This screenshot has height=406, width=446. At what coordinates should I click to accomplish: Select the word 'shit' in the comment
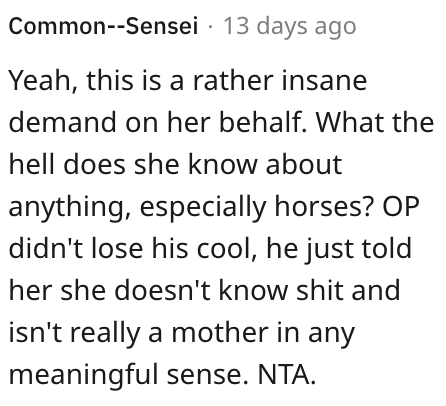pos(317,290)
